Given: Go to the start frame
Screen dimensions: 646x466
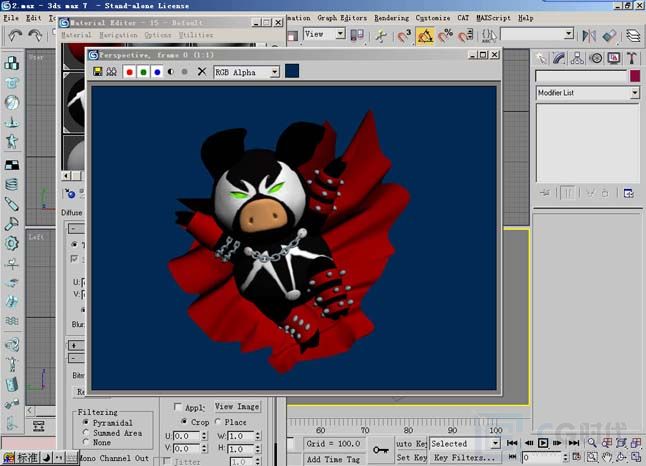Looking at the screenshot, I should tap(512, 443).
